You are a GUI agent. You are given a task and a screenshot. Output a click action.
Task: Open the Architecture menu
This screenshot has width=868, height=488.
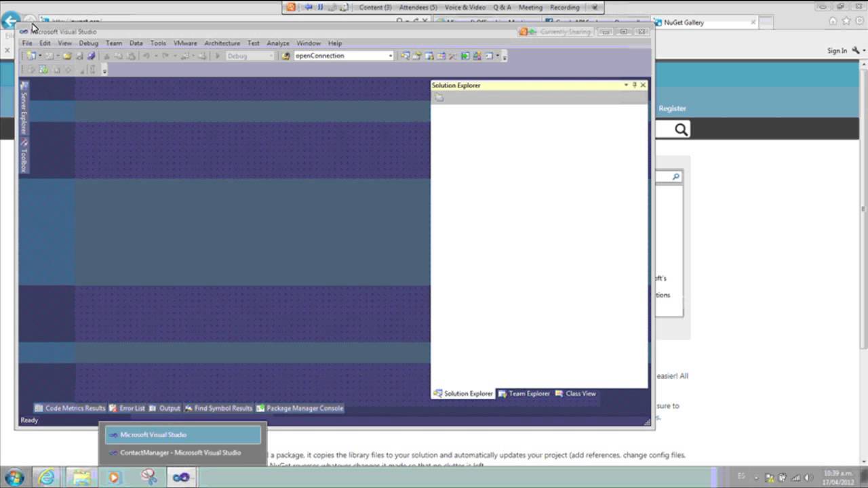(x=222, y=43)
